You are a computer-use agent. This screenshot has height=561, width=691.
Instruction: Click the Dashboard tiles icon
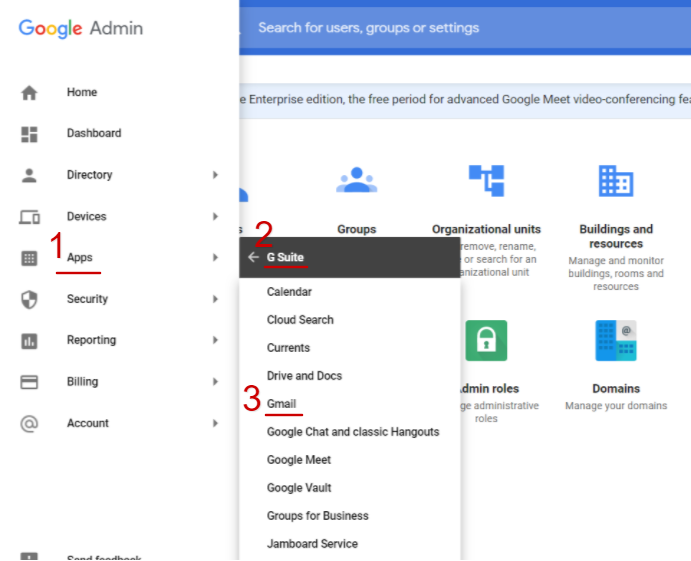29,134
